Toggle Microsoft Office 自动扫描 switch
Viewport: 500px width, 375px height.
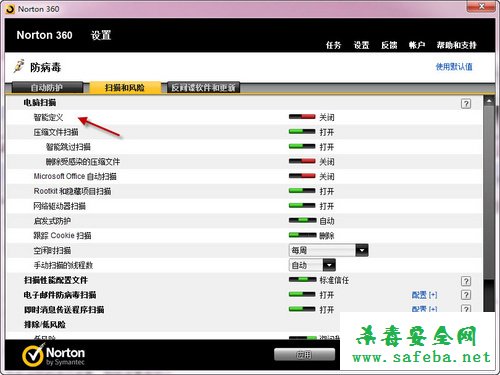tap(302, 176)
